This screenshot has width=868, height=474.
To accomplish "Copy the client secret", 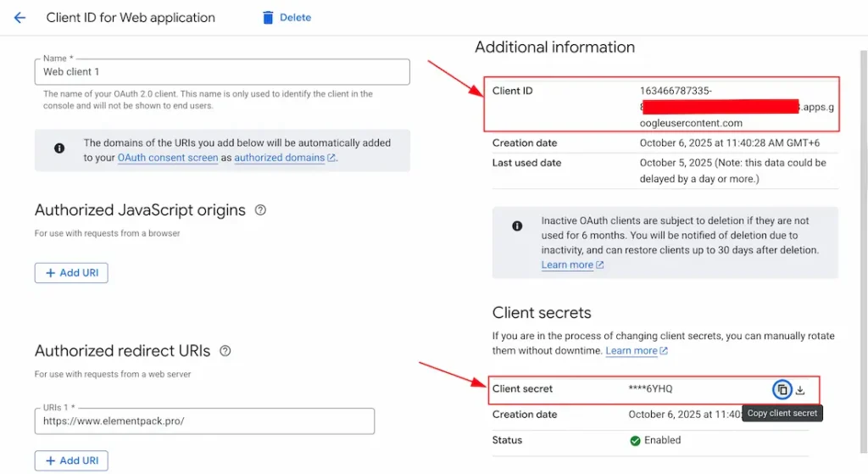I will pyautogui.click(x=782, y=389).
